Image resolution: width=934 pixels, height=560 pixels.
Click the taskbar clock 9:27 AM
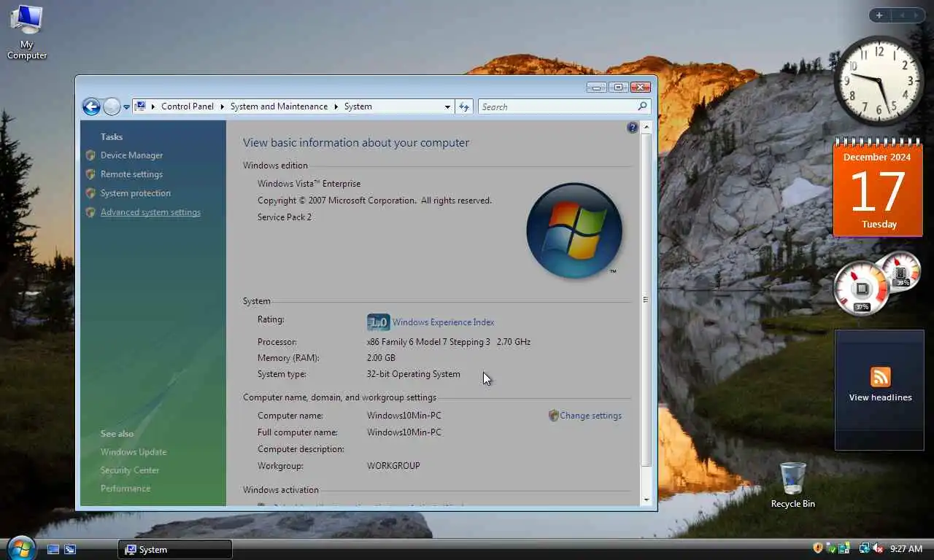[906, 548]
